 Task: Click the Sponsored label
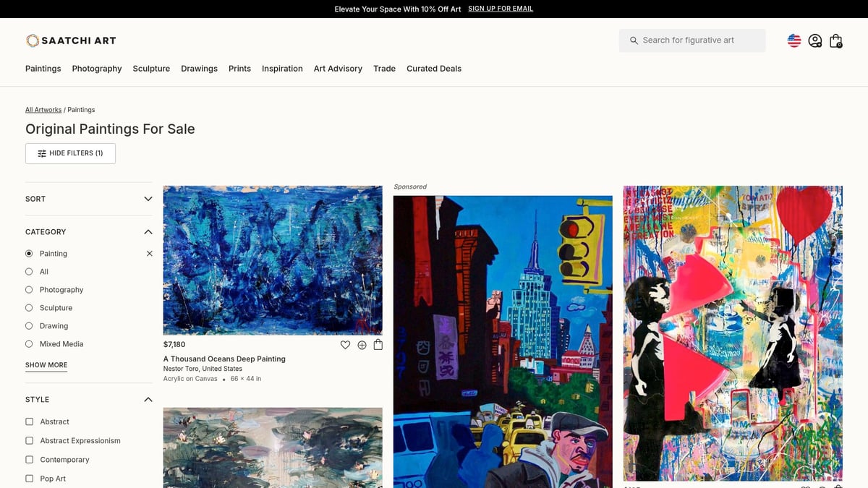pyautogui.click(x=410, y=187)
